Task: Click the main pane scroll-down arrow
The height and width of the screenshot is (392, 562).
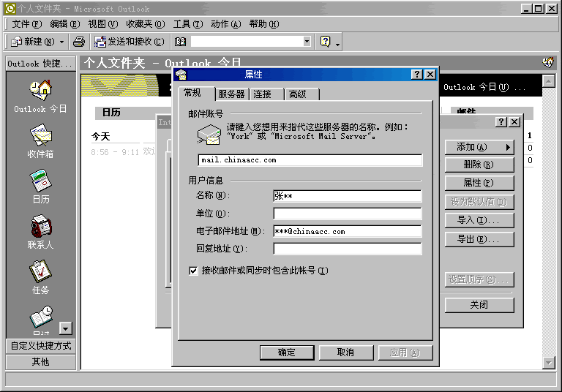Action: point(548,363)
